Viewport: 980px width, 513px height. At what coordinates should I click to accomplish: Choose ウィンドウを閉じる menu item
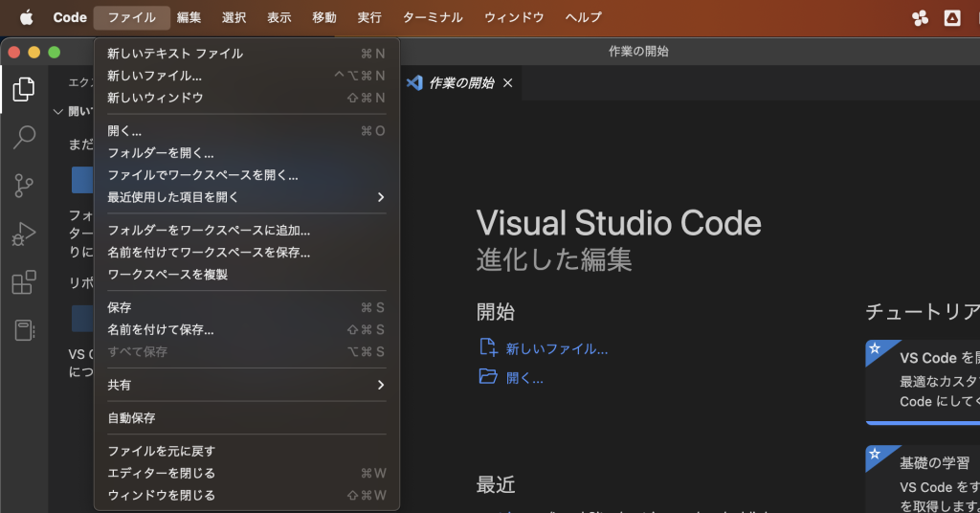coord(246,495)
